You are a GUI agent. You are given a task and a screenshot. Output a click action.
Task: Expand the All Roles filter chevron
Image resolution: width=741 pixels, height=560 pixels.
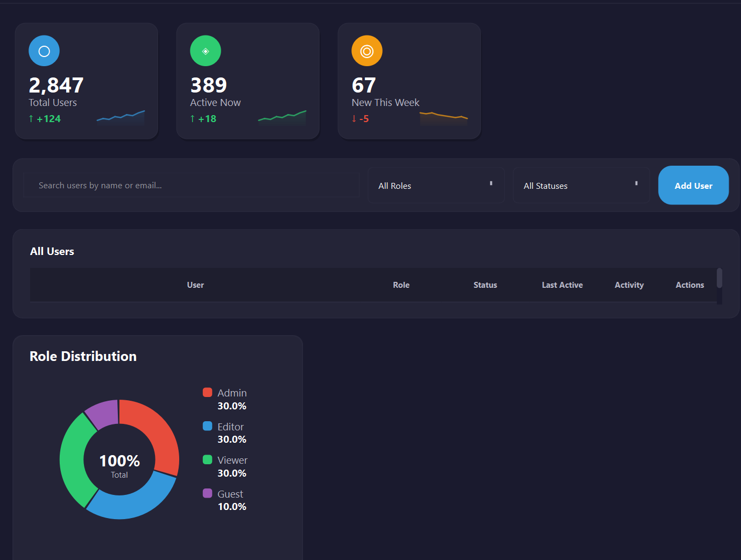491,183
